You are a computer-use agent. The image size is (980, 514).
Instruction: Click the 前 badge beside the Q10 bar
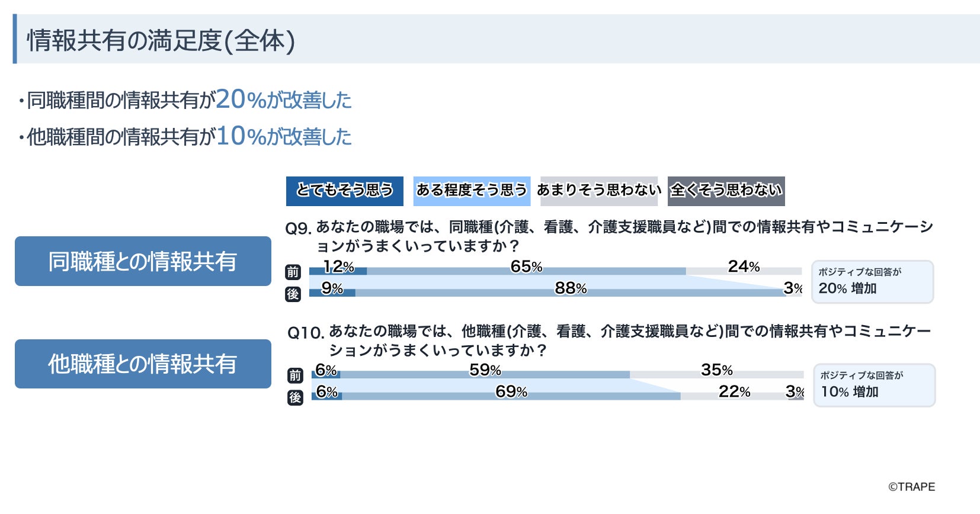click(295, 375)
